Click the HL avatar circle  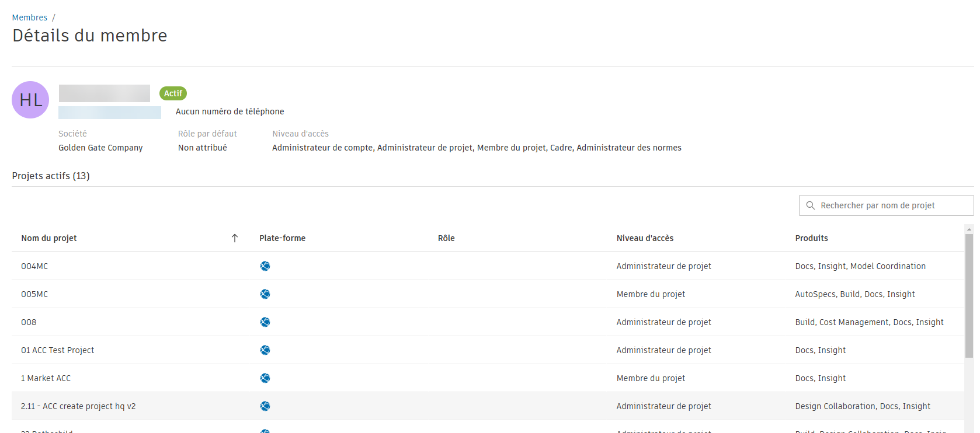tap(30, 100)
